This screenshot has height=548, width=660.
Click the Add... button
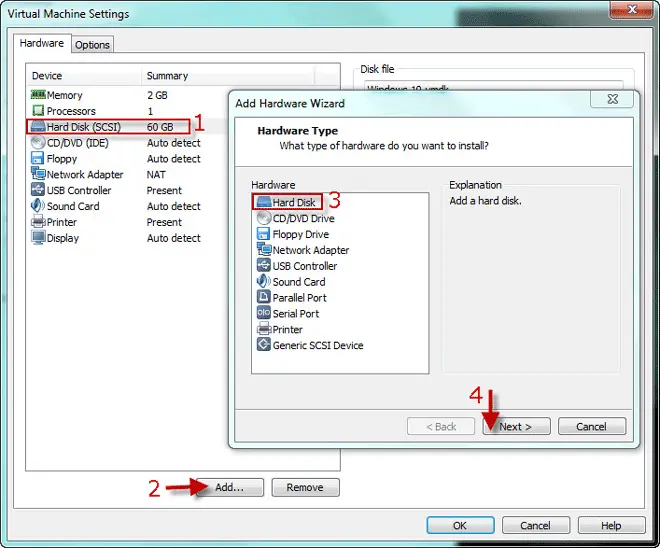[x=230, y=487]
